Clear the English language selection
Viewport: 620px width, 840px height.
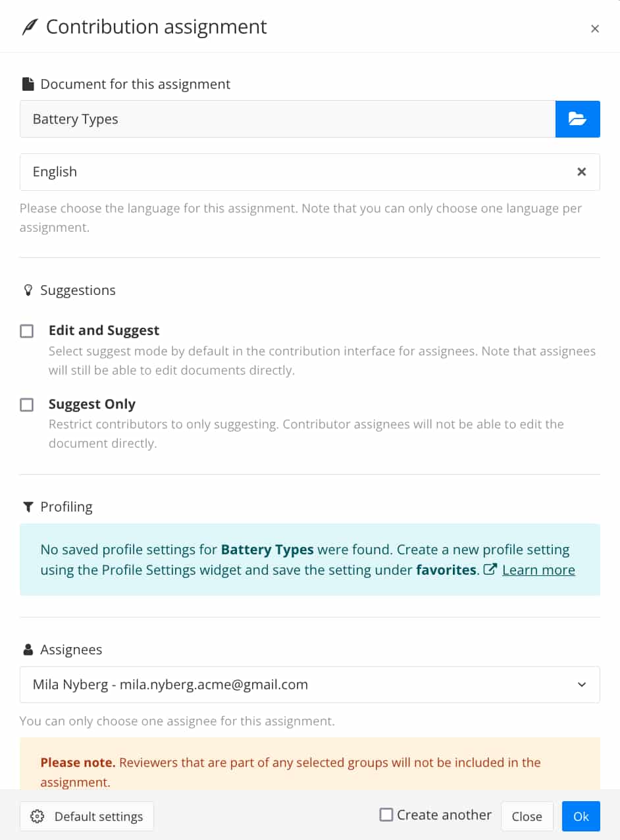[x=582, y=172]
